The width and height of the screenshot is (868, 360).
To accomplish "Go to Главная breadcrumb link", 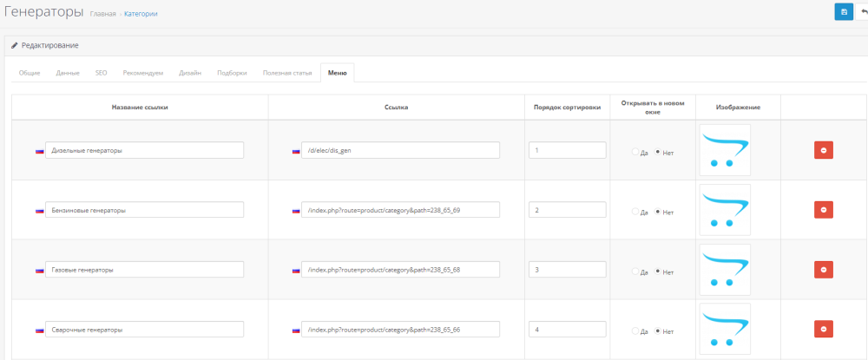I will [x=102, y=14].
